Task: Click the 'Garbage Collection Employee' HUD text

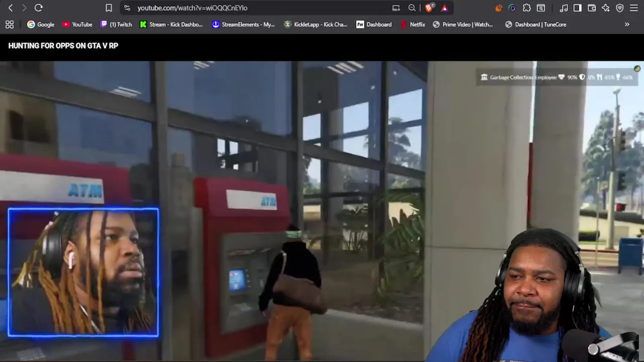Action: click(x=523, y=77)
